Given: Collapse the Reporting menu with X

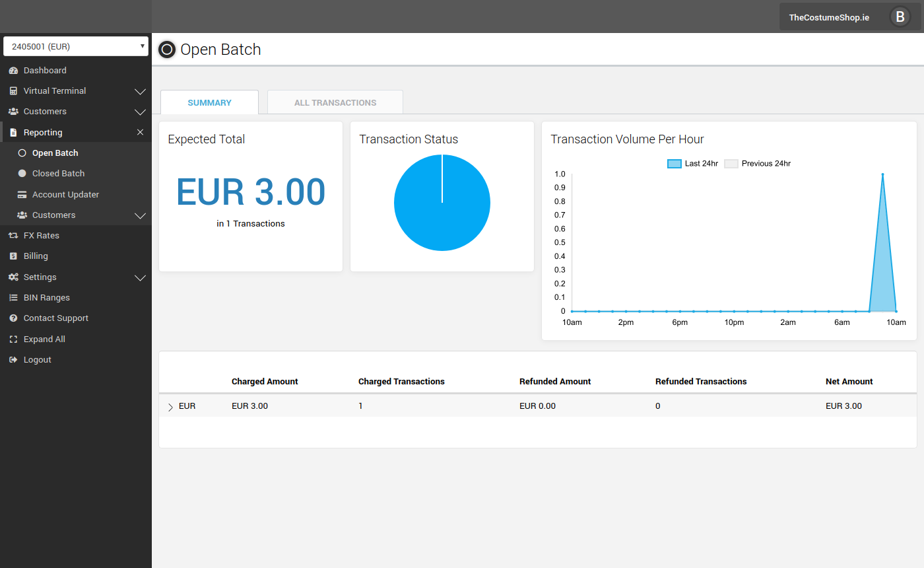Looking at the screenshot, I should click(x=140, y=133).
